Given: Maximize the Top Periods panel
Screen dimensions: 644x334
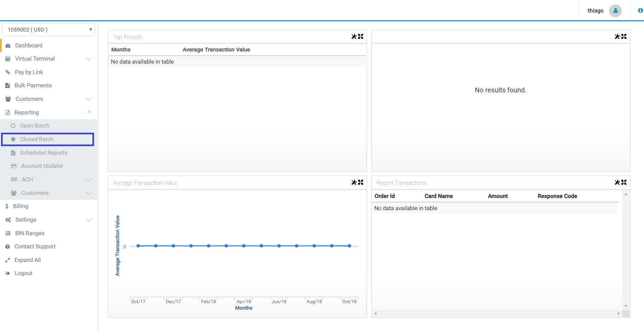Looking at the screenshot, I should tap(361, 37).
